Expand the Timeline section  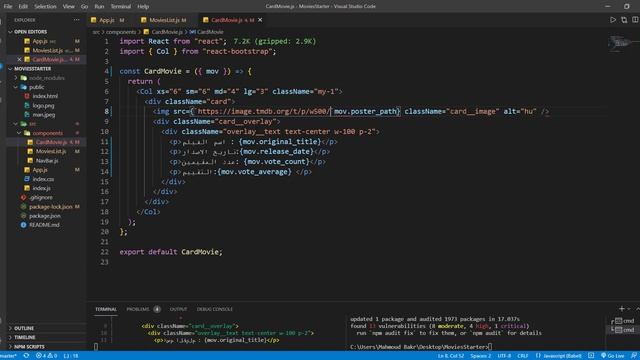pyautogui.click(x=46, y=337)
